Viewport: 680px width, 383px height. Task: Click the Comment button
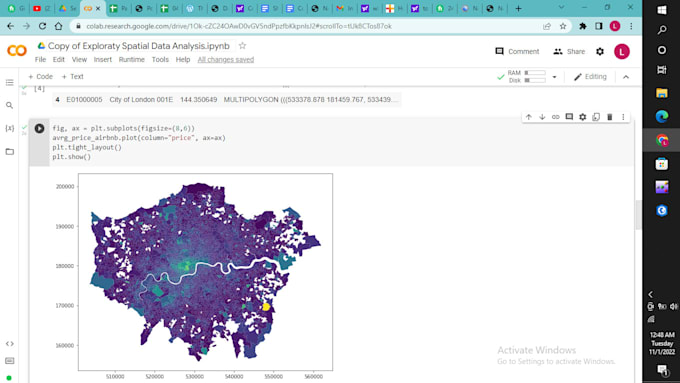[517, 51]
